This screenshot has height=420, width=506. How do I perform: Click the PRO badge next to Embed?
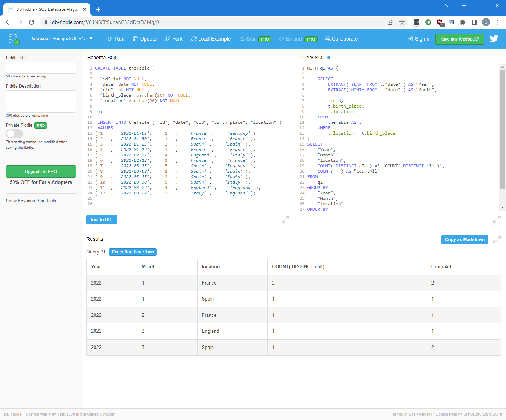311,39
